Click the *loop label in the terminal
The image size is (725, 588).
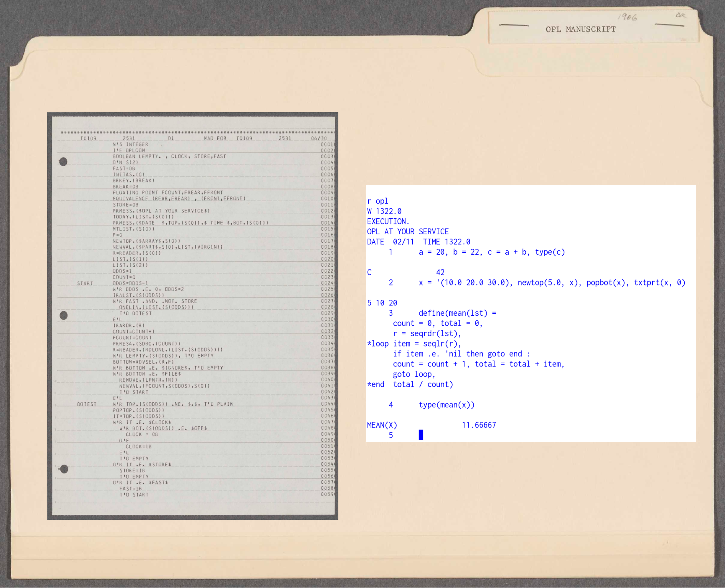point(378,344)
